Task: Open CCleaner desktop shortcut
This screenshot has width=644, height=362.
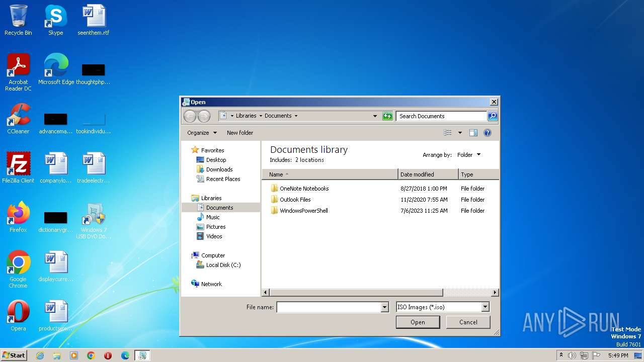Action: [x=18, y=119]
